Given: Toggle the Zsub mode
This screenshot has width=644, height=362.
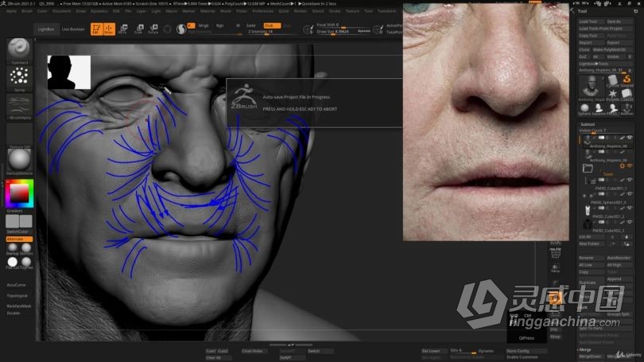Looking at the screenshot, I should (x=271, y=25).
